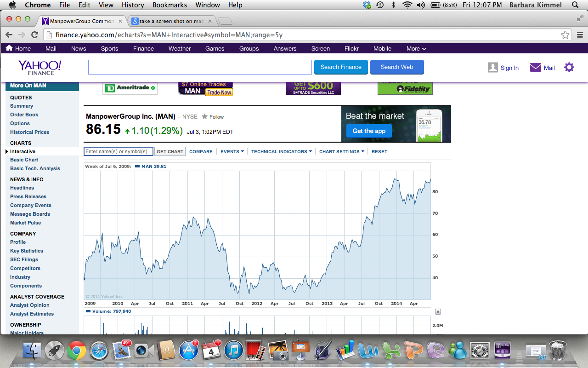Click the Bluetooth menu bar icon
The width and height of the screenshot is (588, 368).
click(393, 5)
